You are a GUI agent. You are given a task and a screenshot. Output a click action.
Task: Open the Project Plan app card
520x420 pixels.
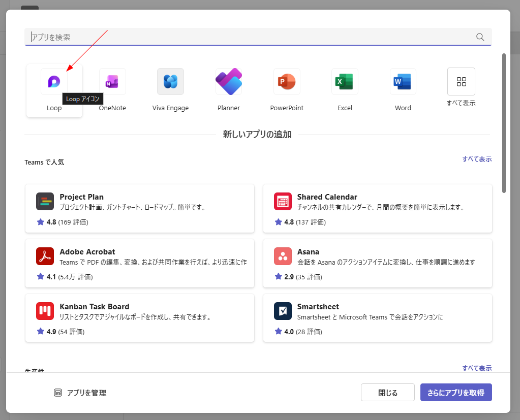click(140, 208)
